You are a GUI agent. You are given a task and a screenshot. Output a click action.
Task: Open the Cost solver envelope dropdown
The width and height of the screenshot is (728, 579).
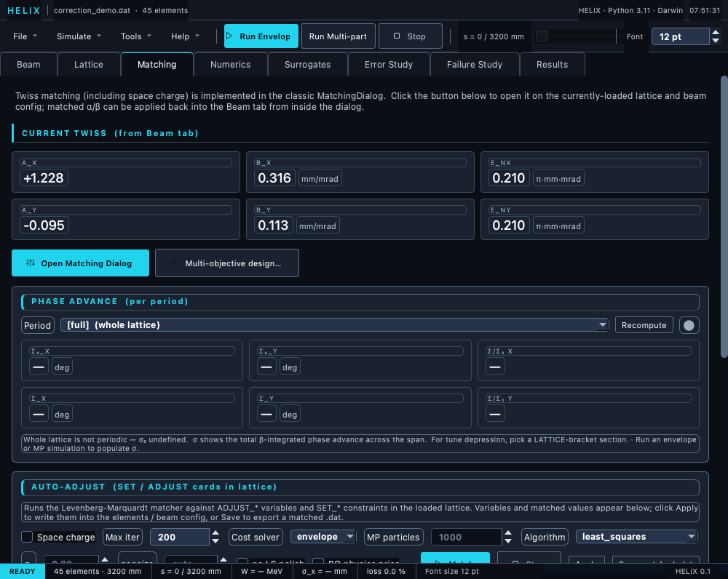pos(324,536)
